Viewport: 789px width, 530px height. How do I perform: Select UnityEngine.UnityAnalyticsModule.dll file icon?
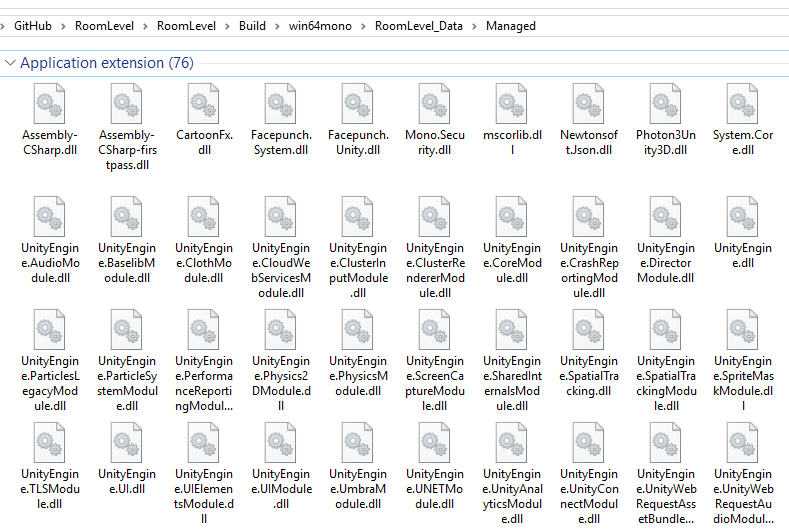click(x=511, y=442)
